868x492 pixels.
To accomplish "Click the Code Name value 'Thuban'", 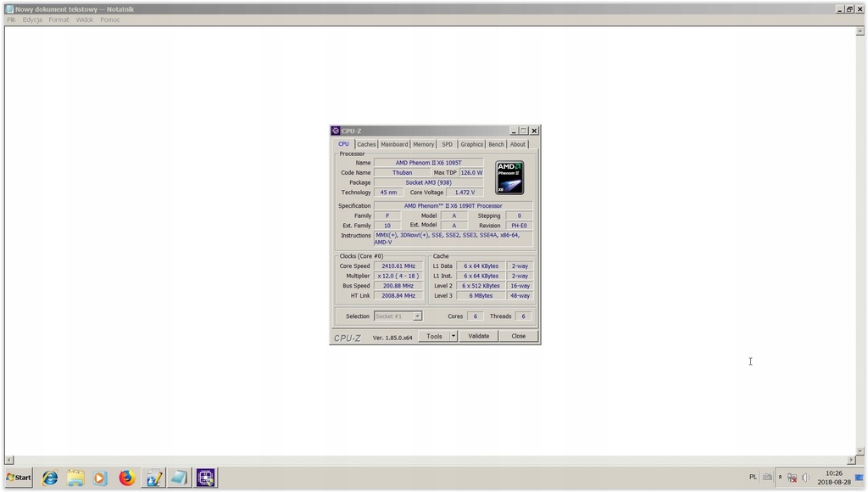I will click(x=402, y=172).
